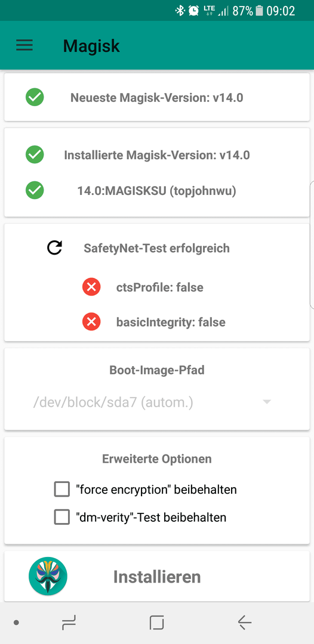Enable "force encryption" beibehalten checkbox

[62, 490]
